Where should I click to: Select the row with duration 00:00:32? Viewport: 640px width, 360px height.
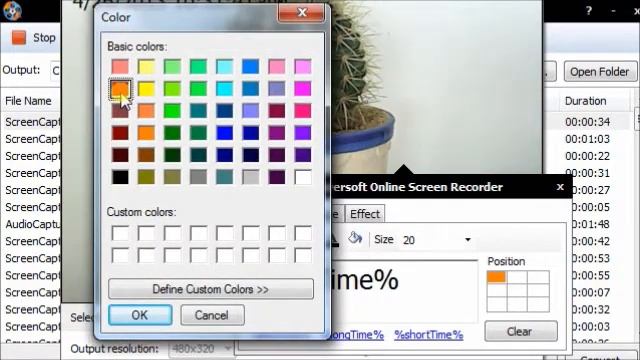[x=591, y=310]
